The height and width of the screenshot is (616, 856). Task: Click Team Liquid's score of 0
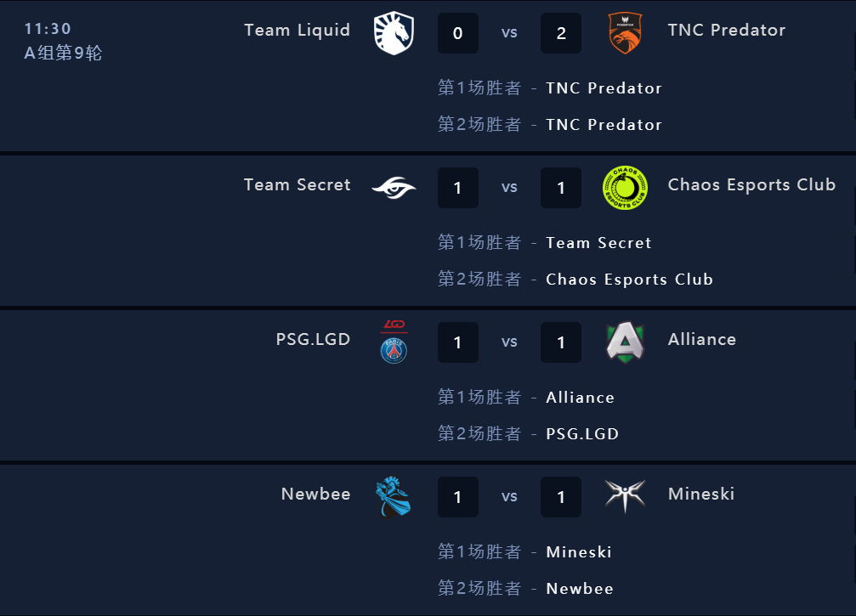click(457, 33)
